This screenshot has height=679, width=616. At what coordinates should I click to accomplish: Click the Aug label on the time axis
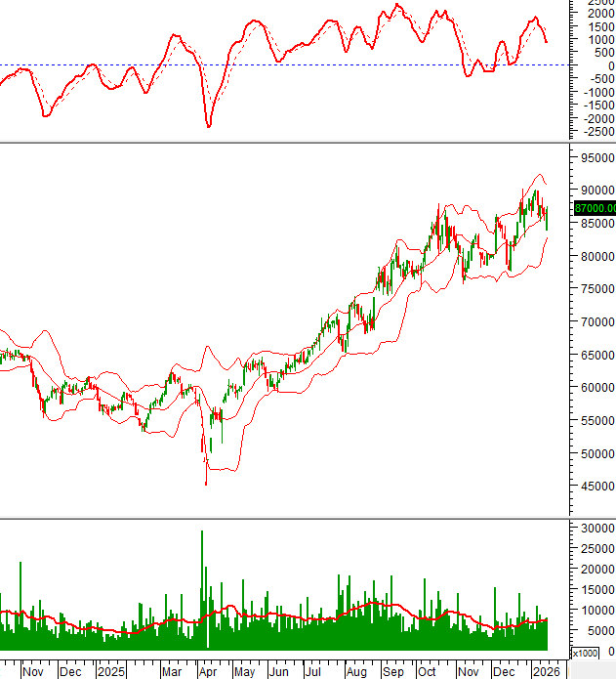click(355, 672)
